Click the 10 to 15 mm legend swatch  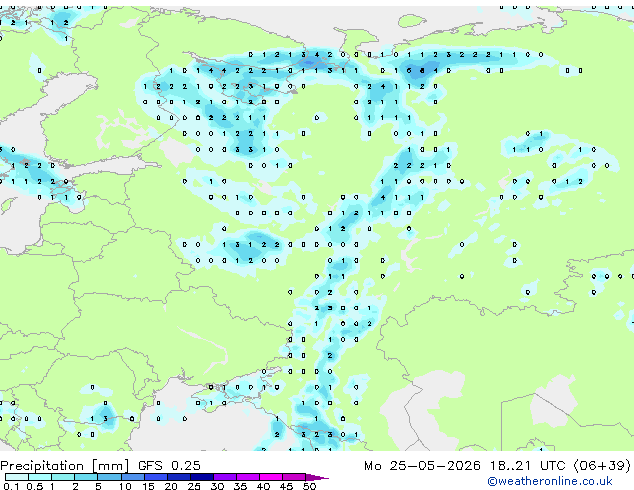coord(132,477)
